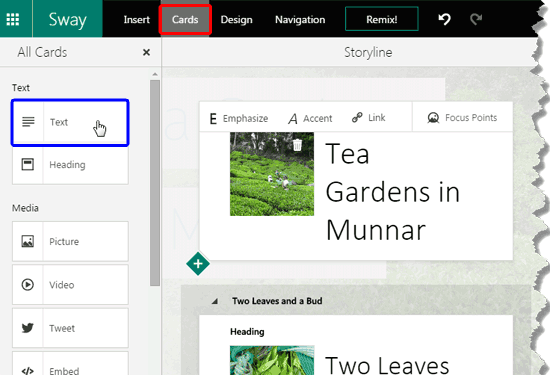Open the Insert tab
The width and height of the screenshot is (550, 375).
pos(136,20)
